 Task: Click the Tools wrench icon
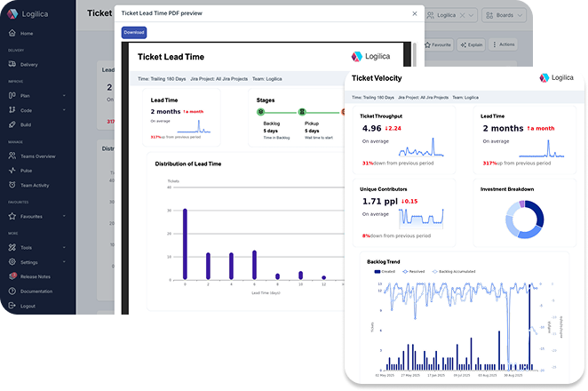point(12,247)
